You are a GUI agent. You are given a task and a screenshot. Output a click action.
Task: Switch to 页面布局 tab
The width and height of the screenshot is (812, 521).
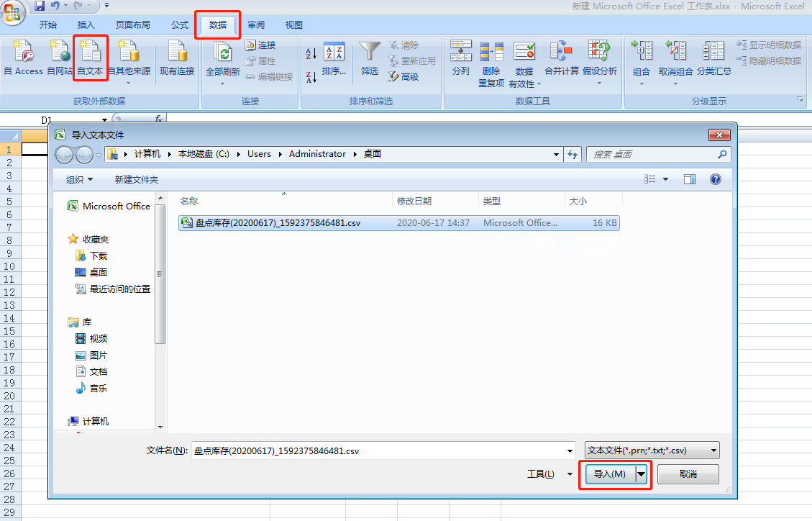coord(132,25)
